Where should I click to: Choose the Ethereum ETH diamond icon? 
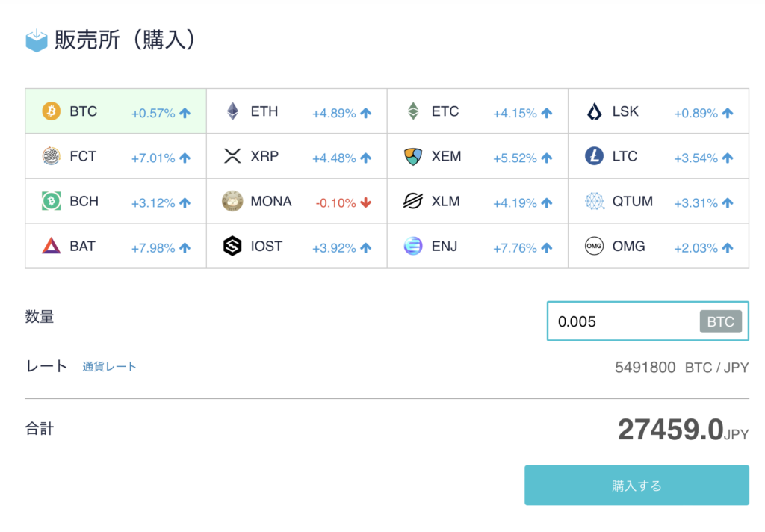[x=233, y=111]
